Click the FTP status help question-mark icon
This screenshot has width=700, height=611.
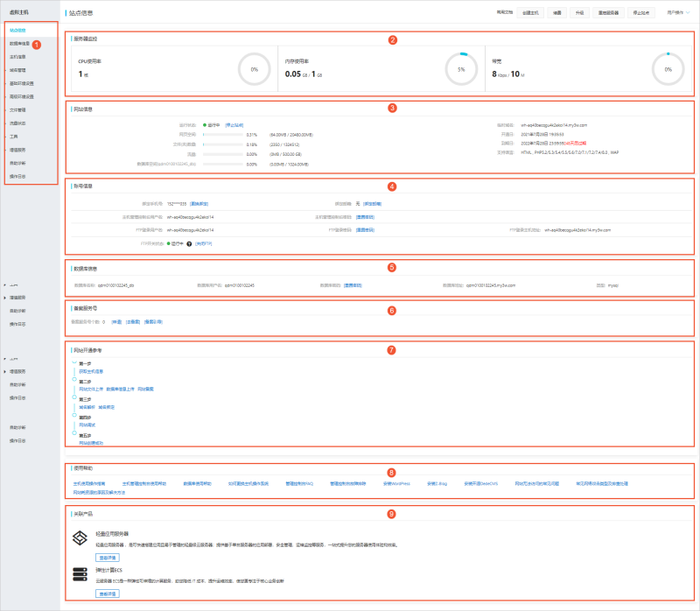tap(189, 242)
